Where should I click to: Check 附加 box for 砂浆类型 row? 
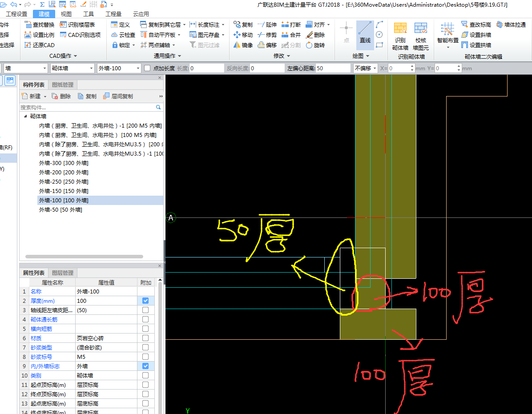(x=145, y=348)
